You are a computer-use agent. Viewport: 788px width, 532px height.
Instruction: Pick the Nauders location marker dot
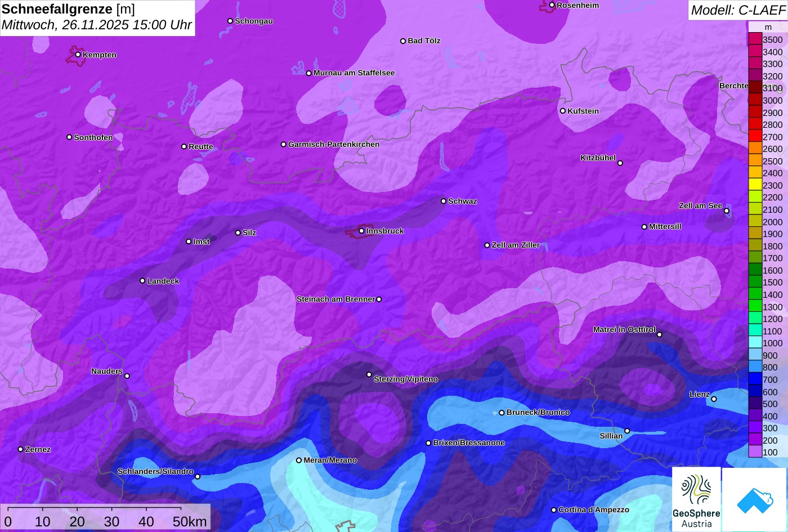click(x=127, y=376)
